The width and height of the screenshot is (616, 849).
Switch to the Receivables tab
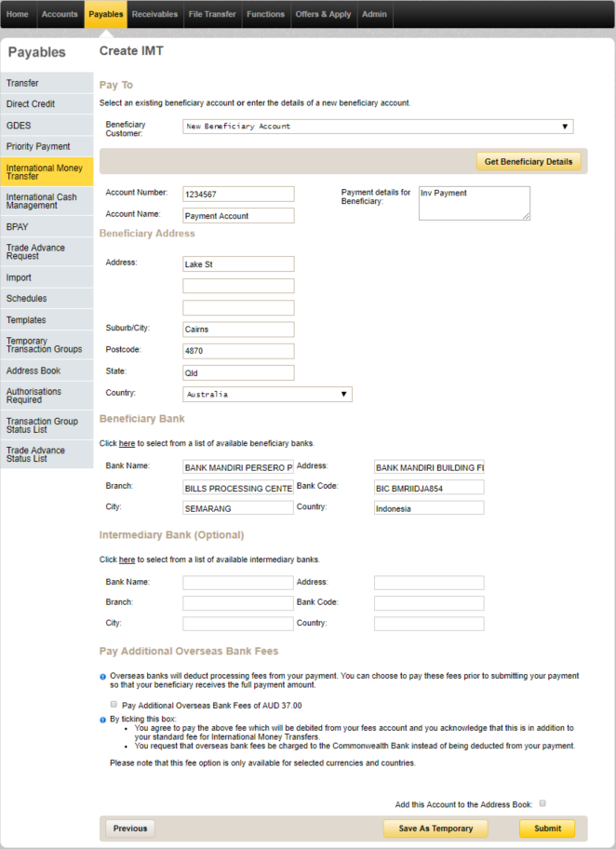pyautogui.click(x=154, y=15)
